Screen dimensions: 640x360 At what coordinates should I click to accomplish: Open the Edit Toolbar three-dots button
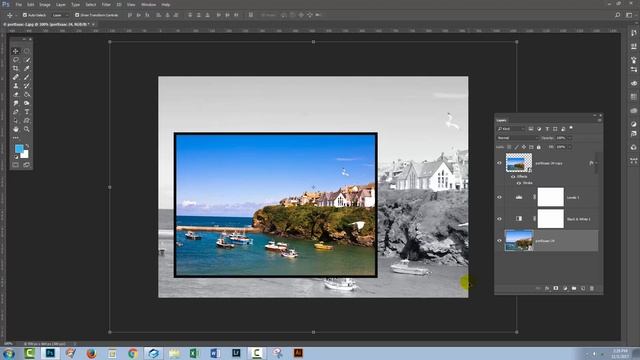pyautogui.click(x=16, y=138)
